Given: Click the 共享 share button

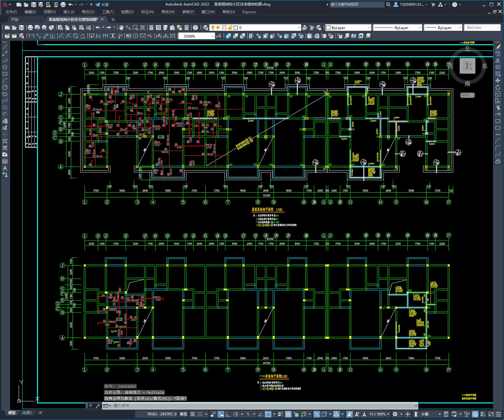Looking at the screenshot, I should point(102,5).
